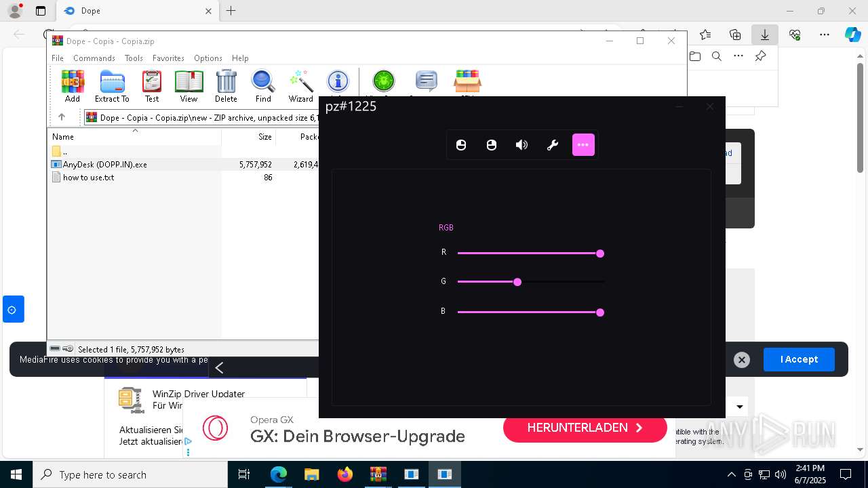868x488 pixels.
Task: Show hidden system tray icons
Action: tap(731, 474)
